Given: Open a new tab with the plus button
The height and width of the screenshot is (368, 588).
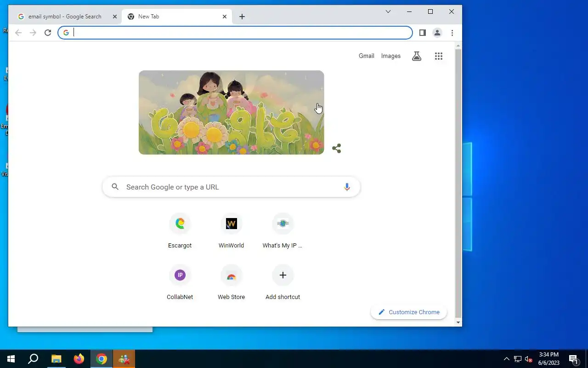Looking at the screenshot, I should 242,17.
